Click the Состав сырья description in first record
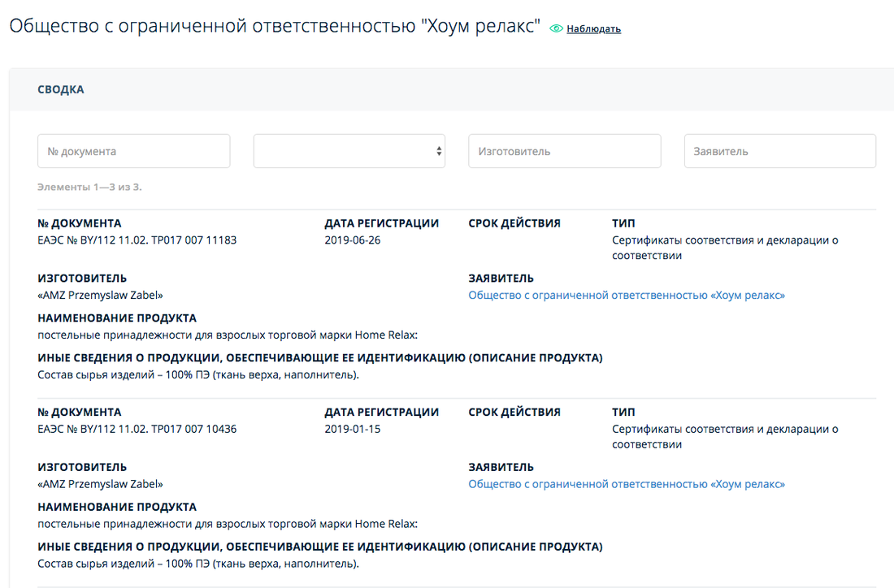 click(x=198, y=375)
